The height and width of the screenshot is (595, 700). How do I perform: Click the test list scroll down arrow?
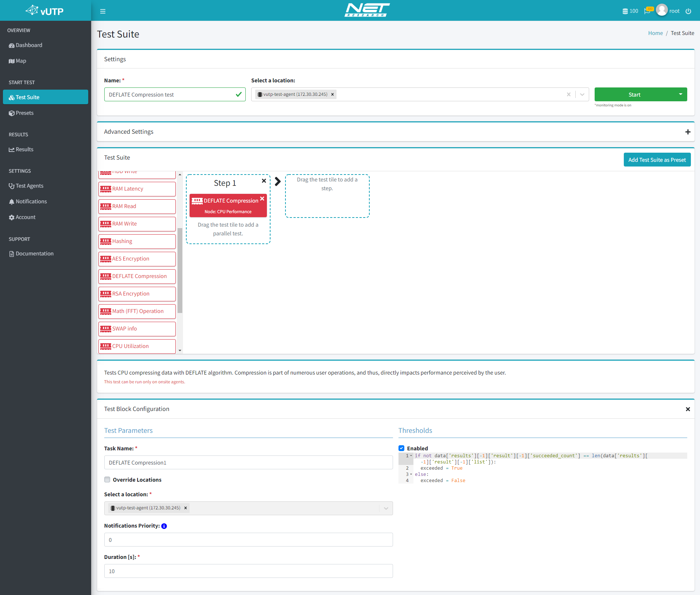[x=180, y=351]
